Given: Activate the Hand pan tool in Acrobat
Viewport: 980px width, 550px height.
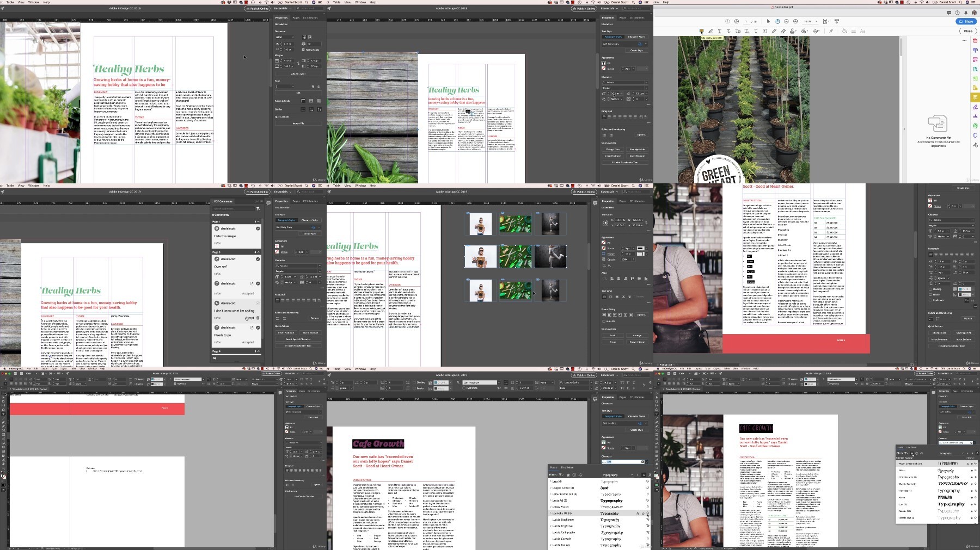Looking at the screenshot, I should (x=777, y=21).
